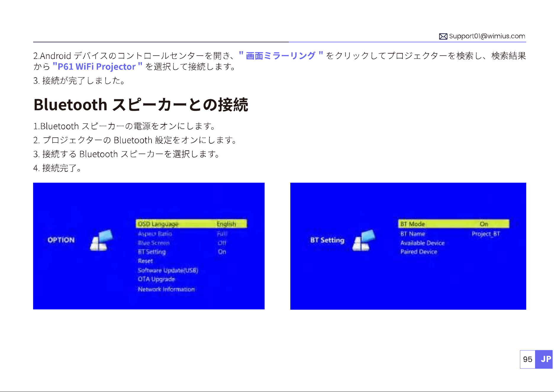
Task: Click the BT Setting title label
Action: point(327,240)
